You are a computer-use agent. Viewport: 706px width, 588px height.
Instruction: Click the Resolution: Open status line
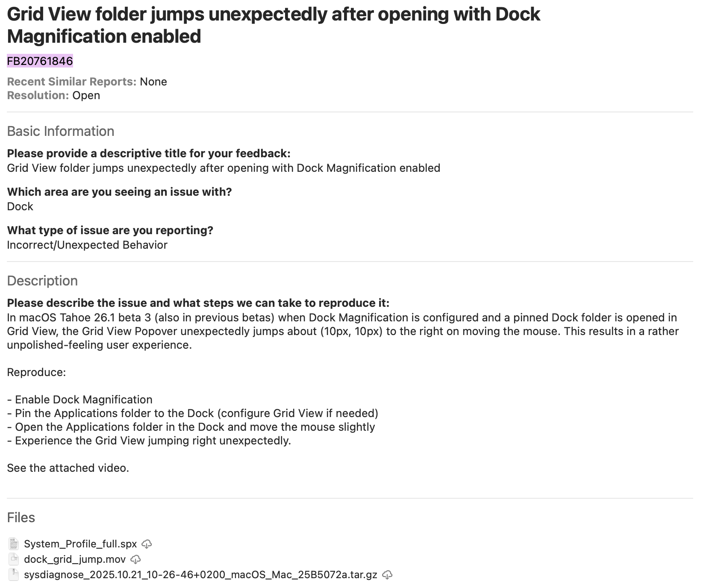(x=53, y=95)
